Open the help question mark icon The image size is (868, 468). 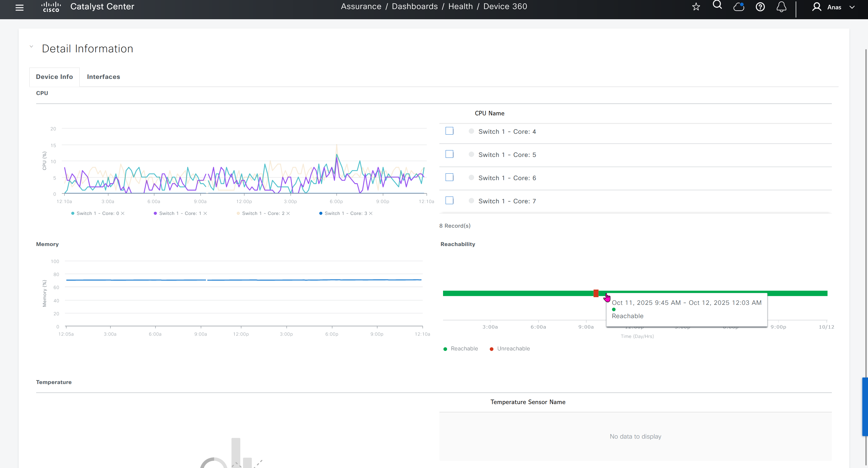pyautogui.click(x=760, y=7)
